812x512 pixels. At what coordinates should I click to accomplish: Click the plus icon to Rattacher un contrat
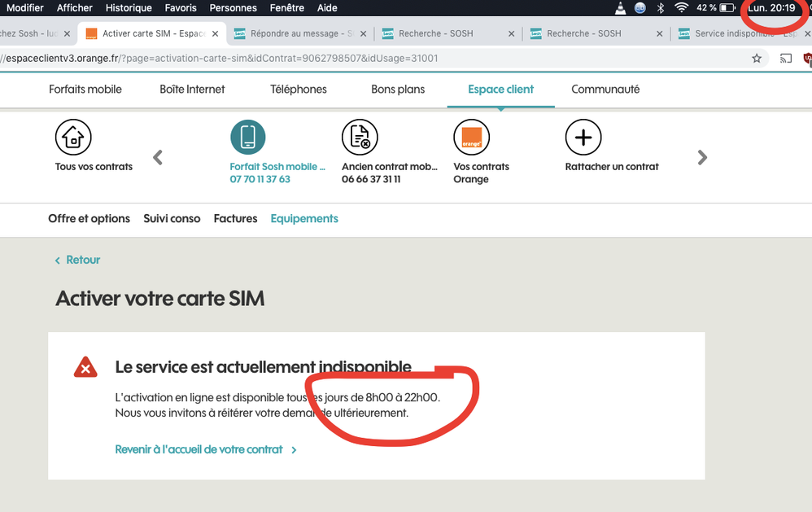tap(583, 137)
